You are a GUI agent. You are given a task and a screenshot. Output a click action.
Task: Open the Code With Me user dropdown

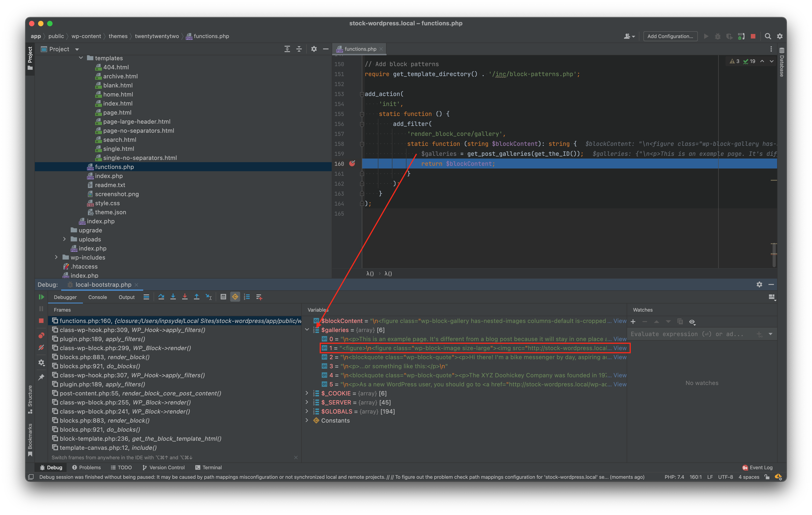click(629, 36)
